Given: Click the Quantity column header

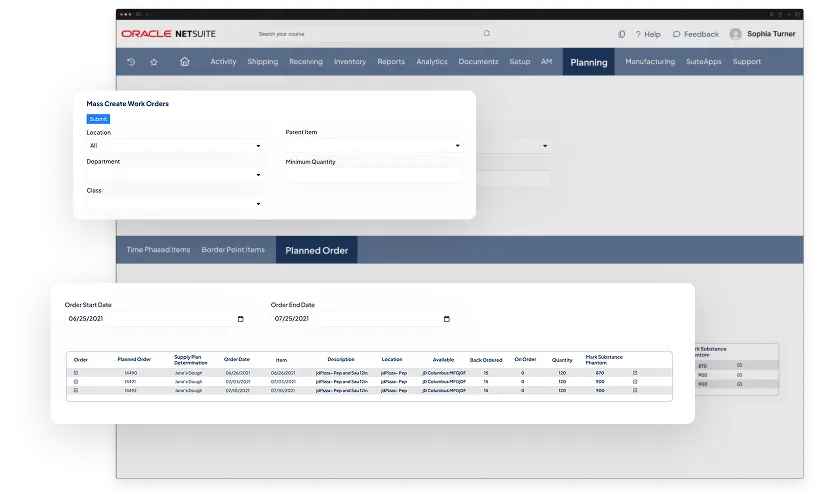Looking at the screenshot, I should [x=562, y=360].
